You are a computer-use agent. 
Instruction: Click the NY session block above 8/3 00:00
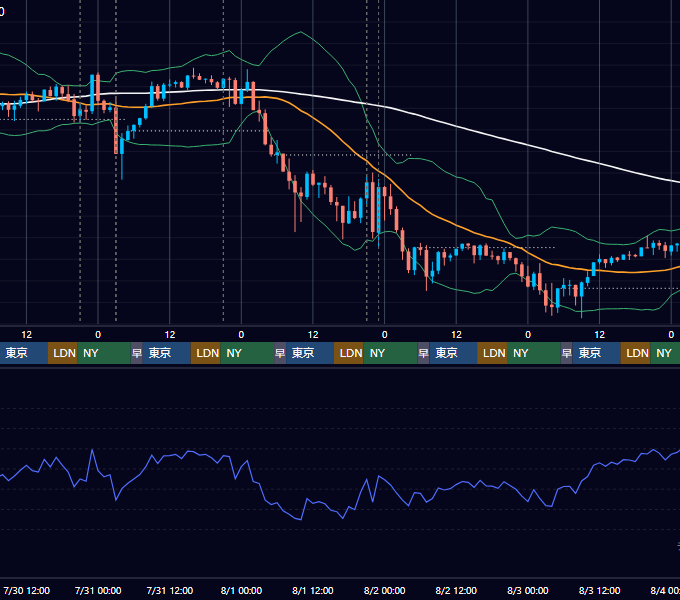533,353
